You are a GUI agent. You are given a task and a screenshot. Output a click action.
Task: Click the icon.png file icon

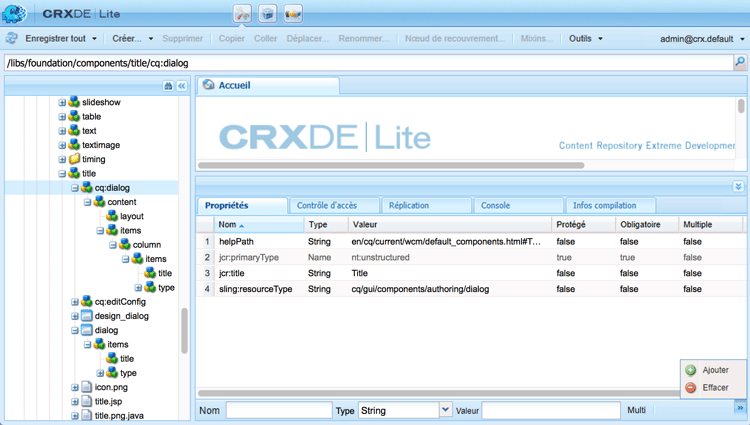[87, 387]
